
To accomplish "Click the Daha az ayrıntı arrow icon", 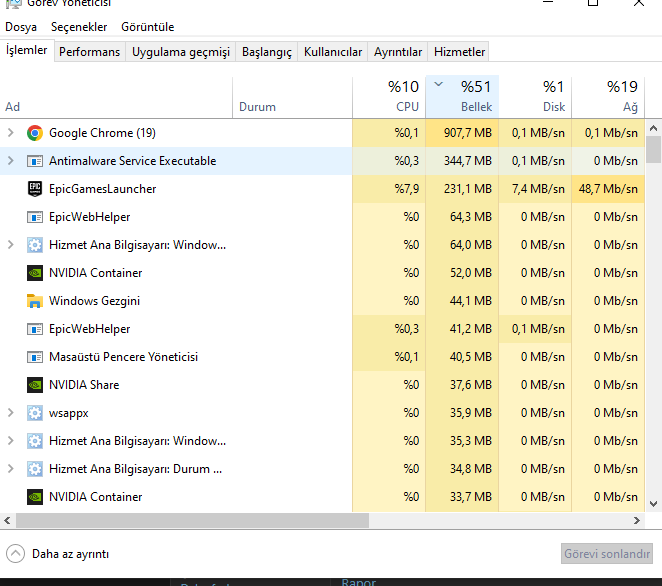I will click(x=16, y=553).
